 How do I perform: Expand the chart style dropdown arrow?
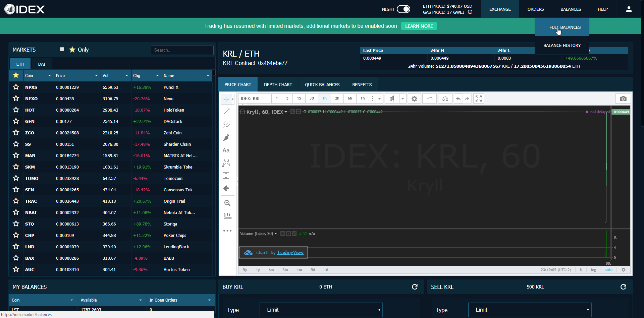(402, 99)
